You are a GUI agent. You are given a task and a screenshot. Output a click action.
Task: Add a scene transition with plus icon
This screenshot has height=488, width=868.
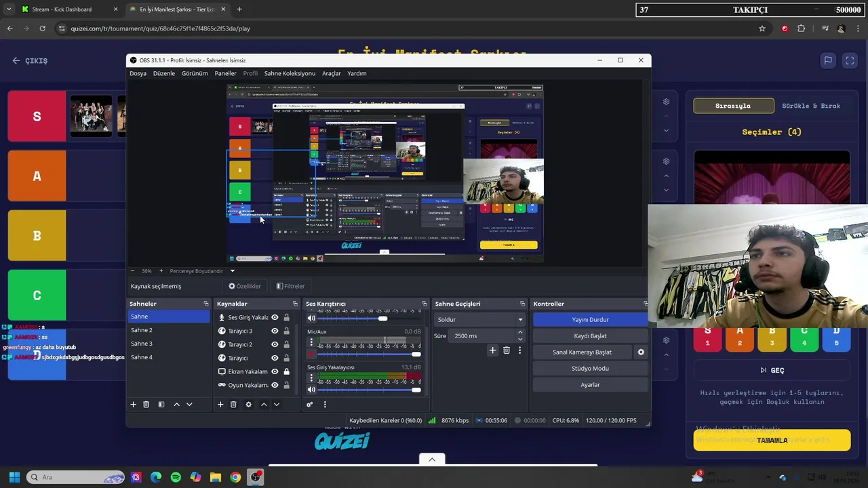(493, 350)
